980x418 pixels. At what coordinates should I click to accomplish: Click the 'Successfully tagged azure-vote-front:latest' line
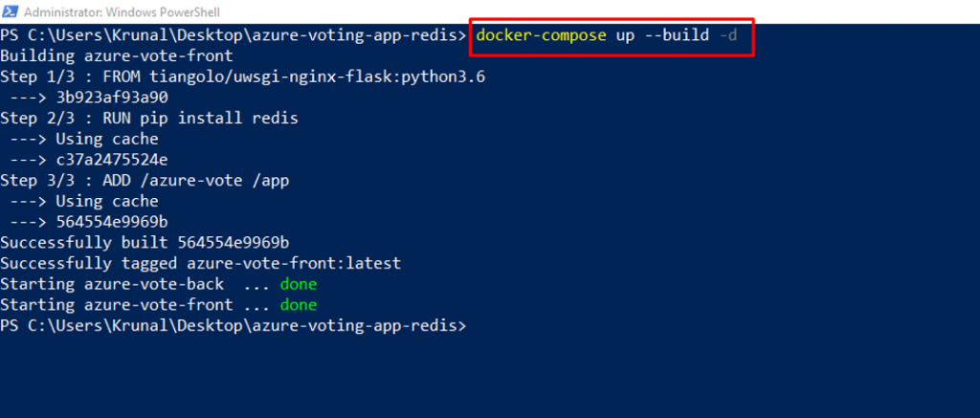click(201, 263)
